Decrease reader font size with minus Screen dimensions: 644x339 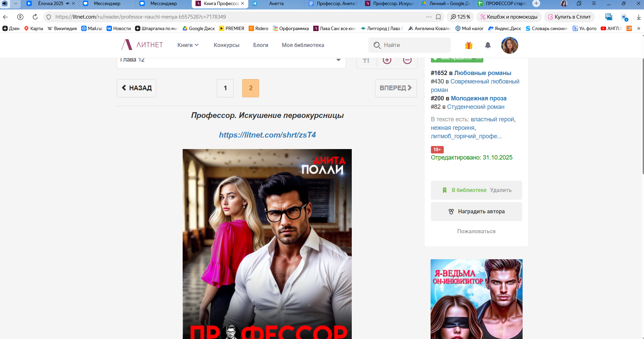[x=407, y=60]
